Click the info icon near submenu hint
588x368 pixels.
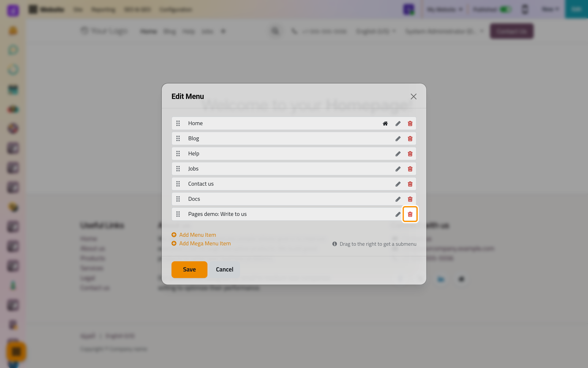point(335,244)
